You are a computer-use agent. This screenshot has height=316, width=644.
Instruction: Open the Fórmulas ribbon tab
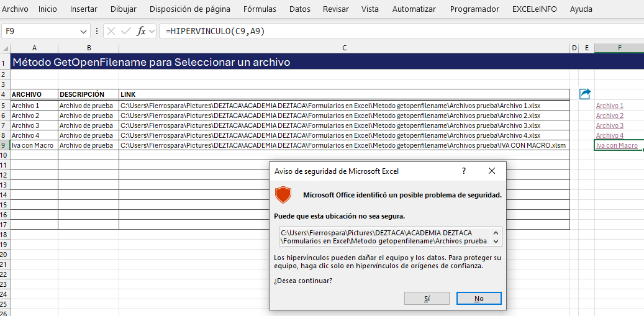tap(260, 9)
